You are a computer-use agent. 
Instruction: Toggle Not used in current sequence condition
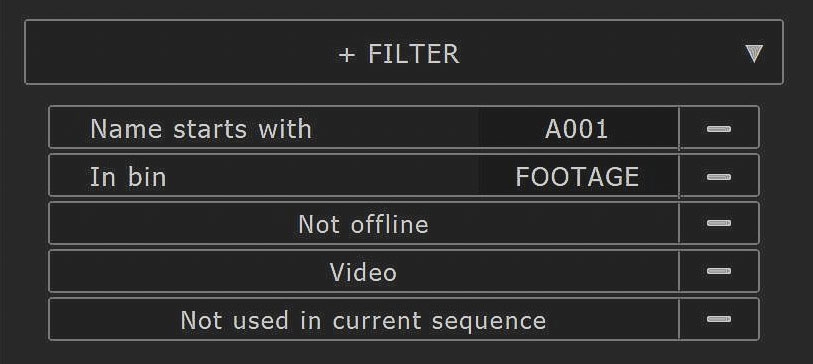click(x=363, y=319)
